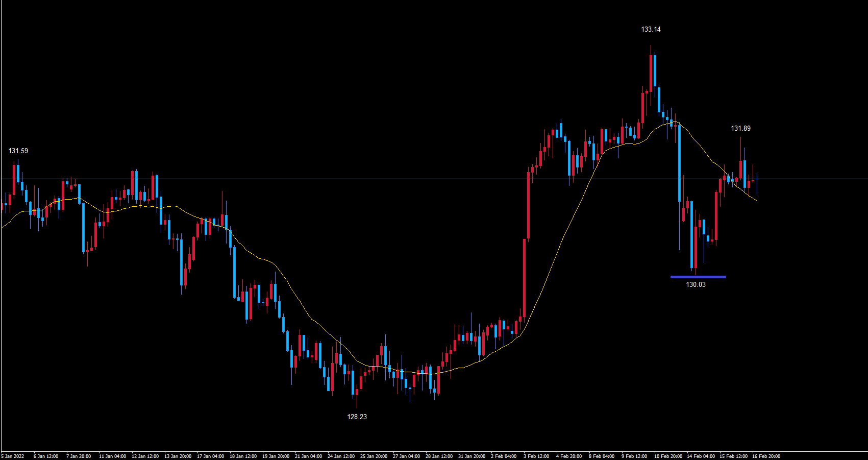Select the 131.59 price label
The image size is (868, 460).
pos(18,151)
